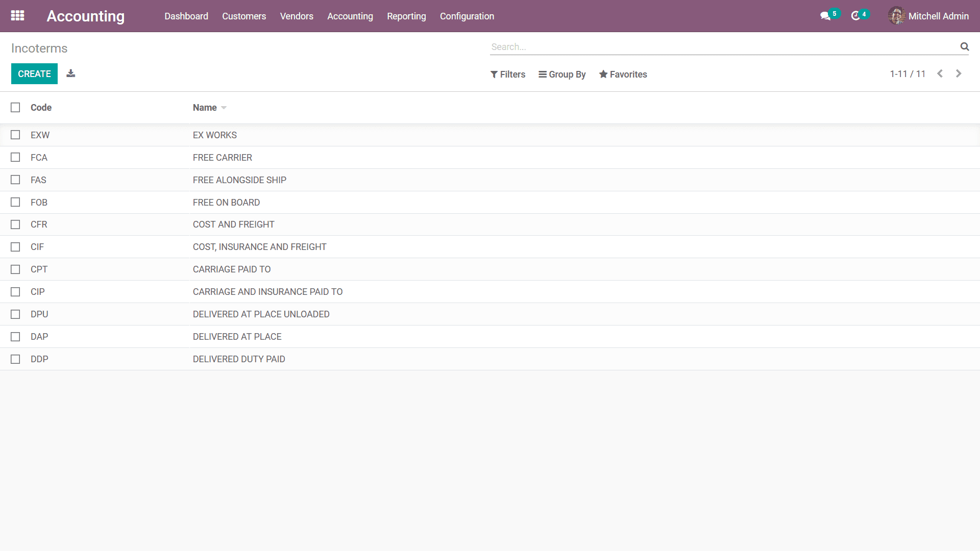Go to next page arrow
This screenshot has height=551, width=980.
[959, 74]
